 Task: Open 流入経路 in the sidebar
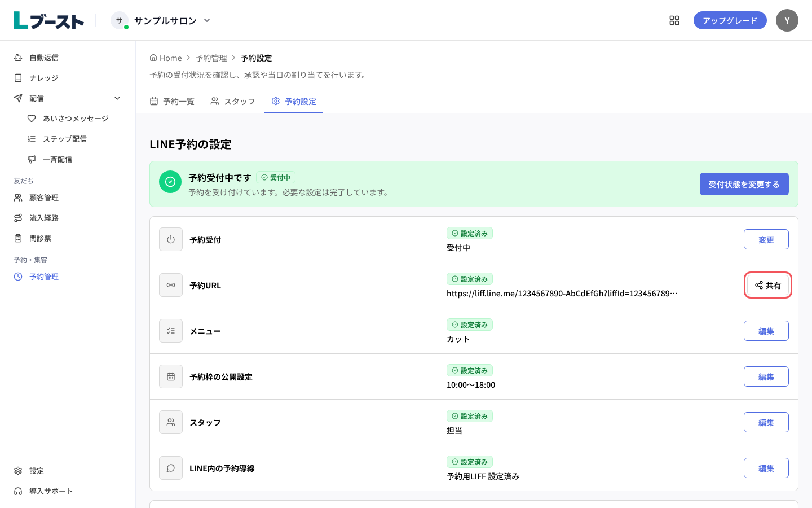tap(68, 218)
